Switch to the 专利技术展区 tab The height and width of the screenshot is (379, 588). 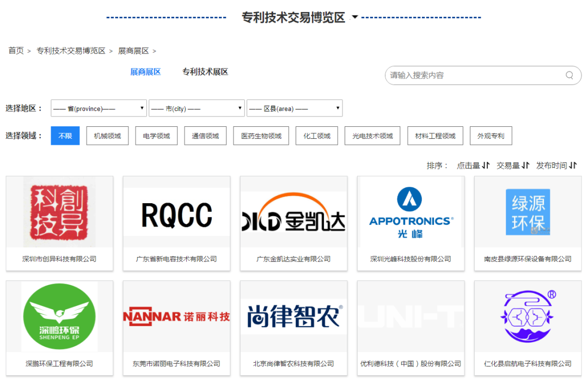click(x=205, y=72)
